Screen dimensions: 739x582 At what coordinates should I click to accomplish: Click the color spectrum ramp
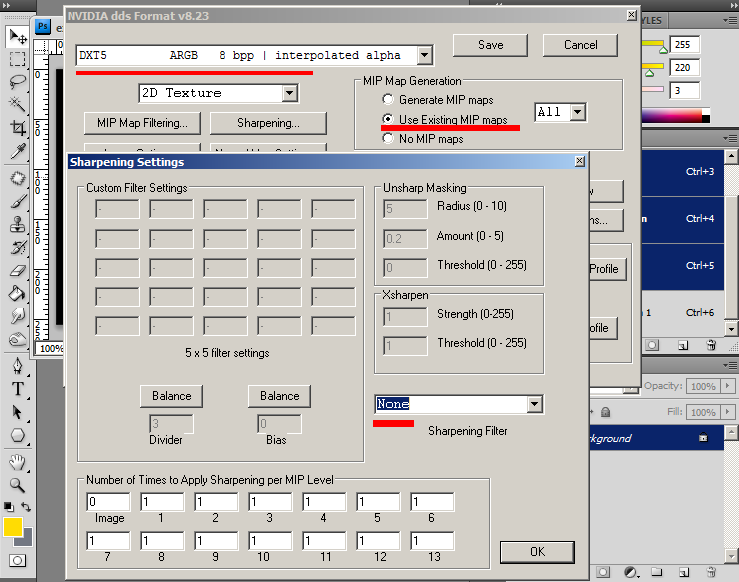675,115
